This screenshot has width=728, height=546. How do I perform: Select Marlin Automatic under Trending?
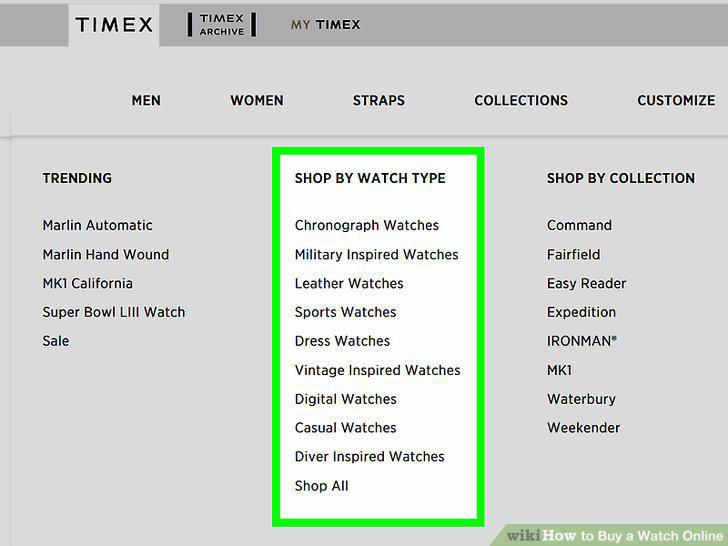pos(98,225)
